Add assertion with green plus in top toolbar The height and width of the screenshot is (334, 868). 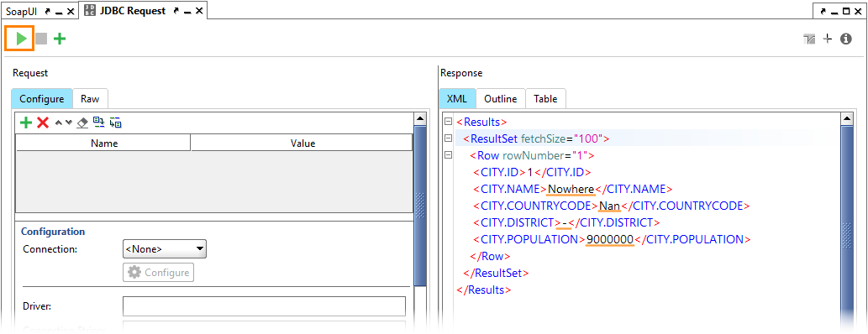pyautogui.click(x=59, y=39)
